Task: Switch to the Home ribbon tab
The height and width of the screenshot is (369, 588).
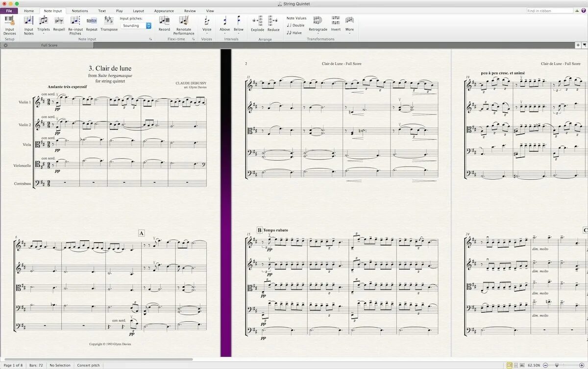Action: tap(29, 10)
